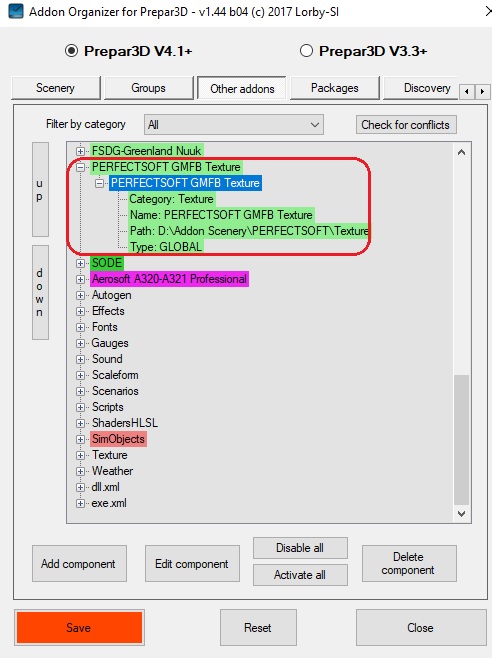Select the Prepar3D V4.1+ radio button

(71, 51)
